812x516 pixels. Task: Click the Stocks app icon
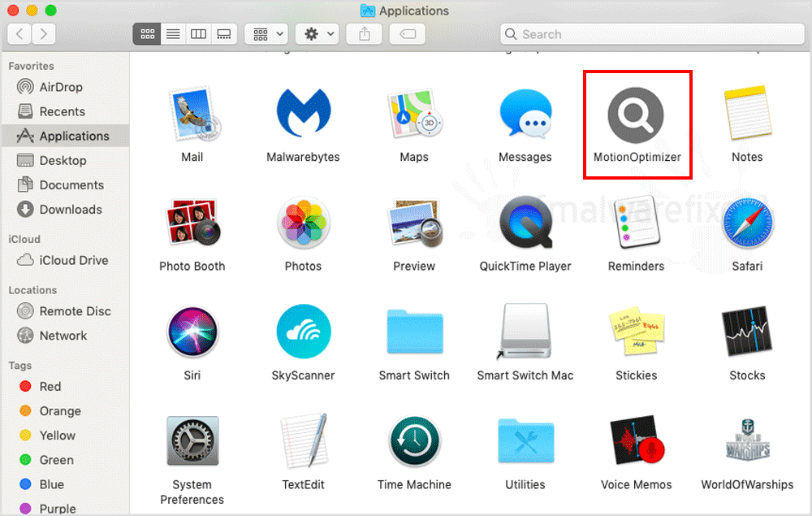pyautogui.click(x=747, y=332)
